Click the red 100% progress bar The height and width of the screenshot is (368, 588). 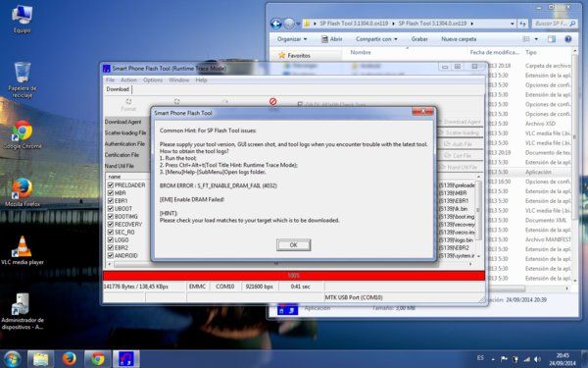tap(294, 276)
